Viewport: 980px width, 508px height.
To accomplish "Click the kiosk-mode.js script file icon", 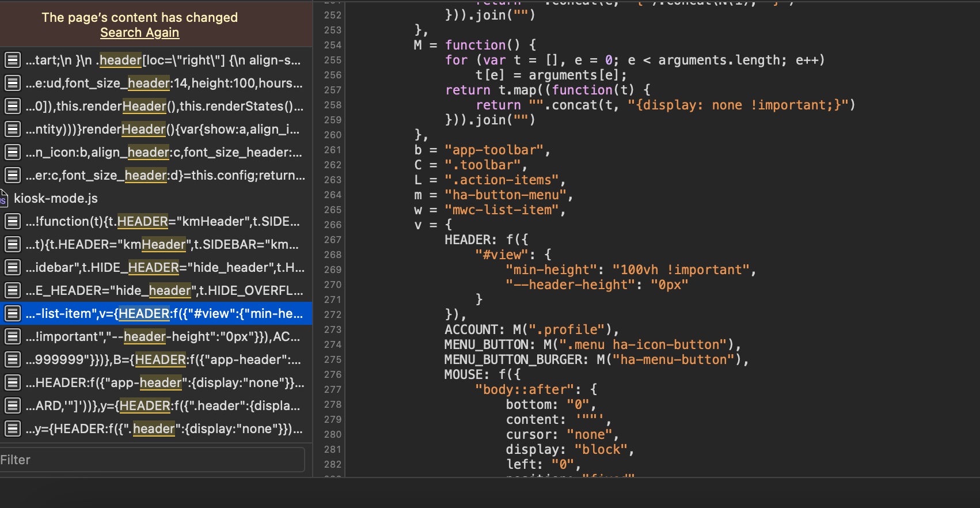I will pos(3,198).
